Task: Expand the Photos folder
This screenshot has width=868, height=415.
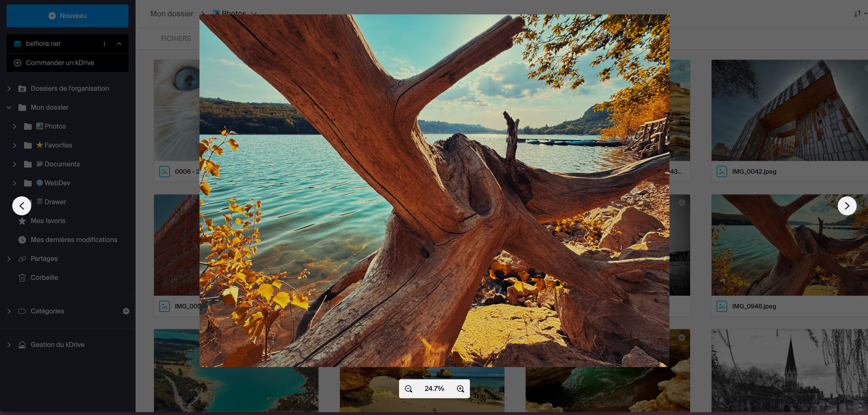Action: coord(14,126)
